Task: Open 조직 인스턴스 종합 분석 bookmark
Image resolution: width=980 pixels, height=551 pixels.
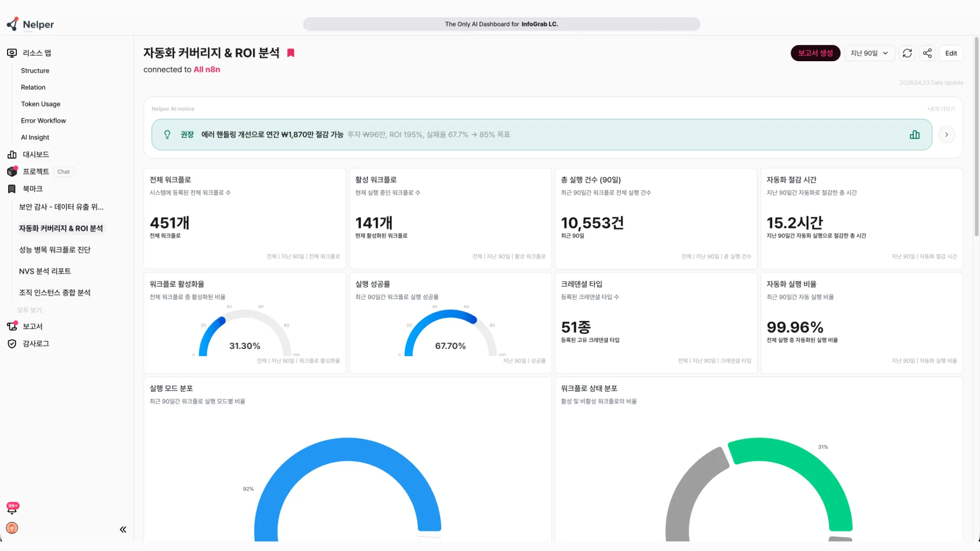Action: click(x=55, y=292)
